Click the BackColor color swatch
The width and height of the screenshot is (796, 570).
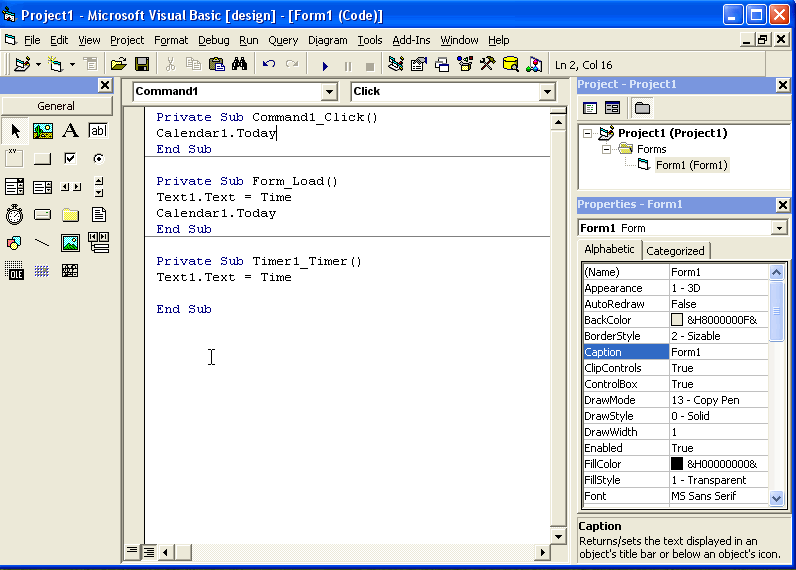click(x=677, y=320)
